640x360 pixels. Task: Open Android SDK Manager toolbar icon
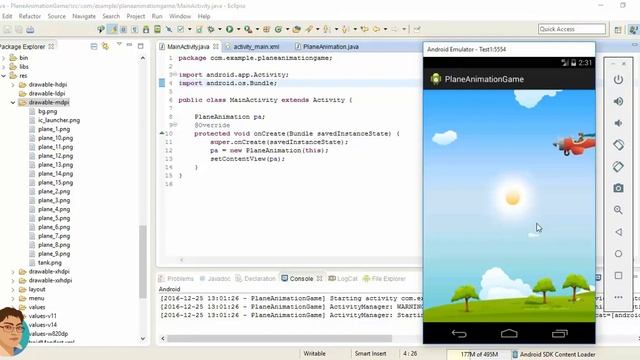[x=146, y=29]
